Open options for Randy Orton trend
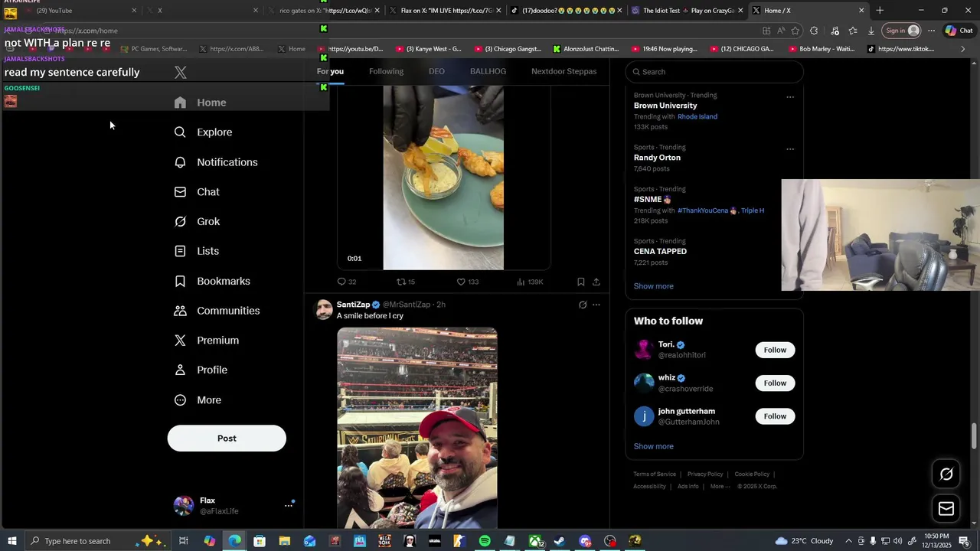The width and height of the screenshot is (980, 551). click(x=790, y=149)
